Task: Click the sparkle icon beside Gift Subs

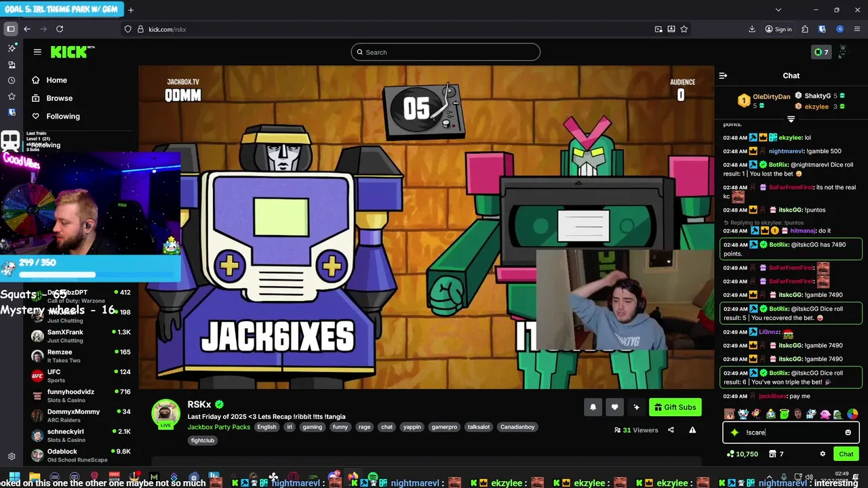Action: coord(636,407)
